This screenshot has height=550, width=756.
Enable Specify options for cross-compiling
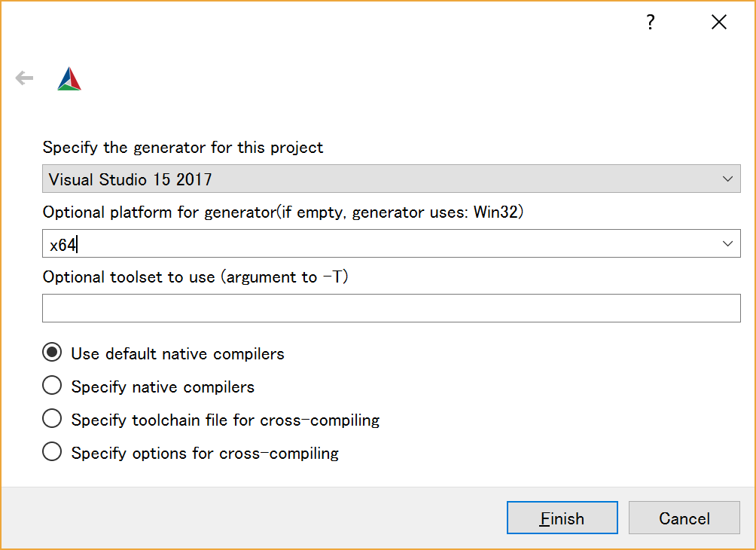click(x=52, y=452)
